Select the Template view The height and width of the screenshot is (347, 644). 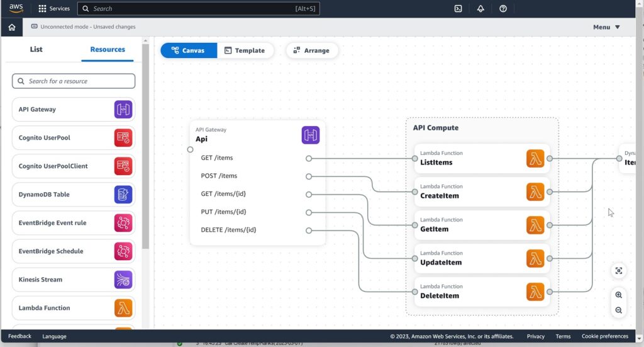245,50
